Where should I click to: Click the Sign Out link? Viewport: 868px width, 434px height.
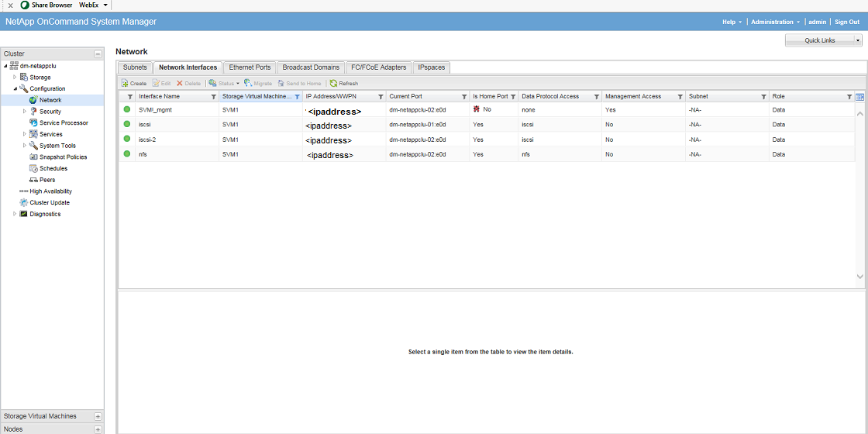click(x=847, y=22)
